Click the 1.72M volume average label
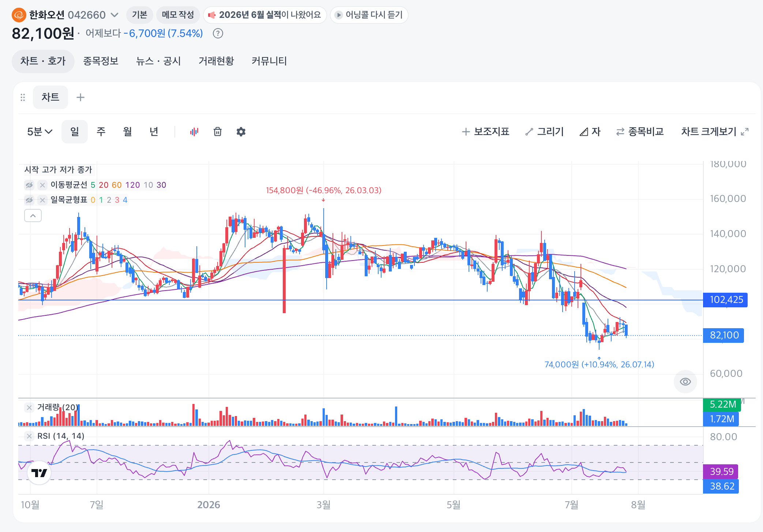763x532 pixels. (x=721, y=419)
